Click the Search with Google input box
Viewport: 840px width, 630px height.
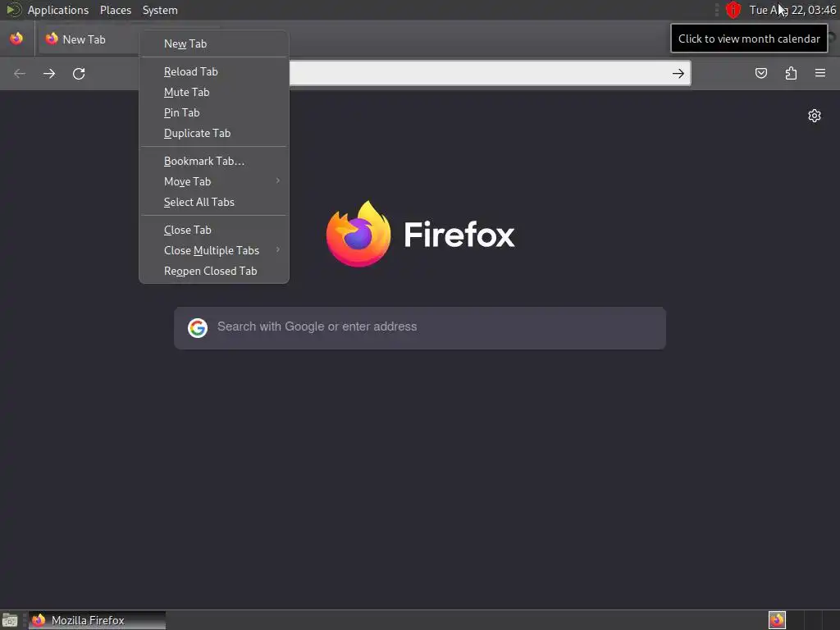tap(420, 328)
